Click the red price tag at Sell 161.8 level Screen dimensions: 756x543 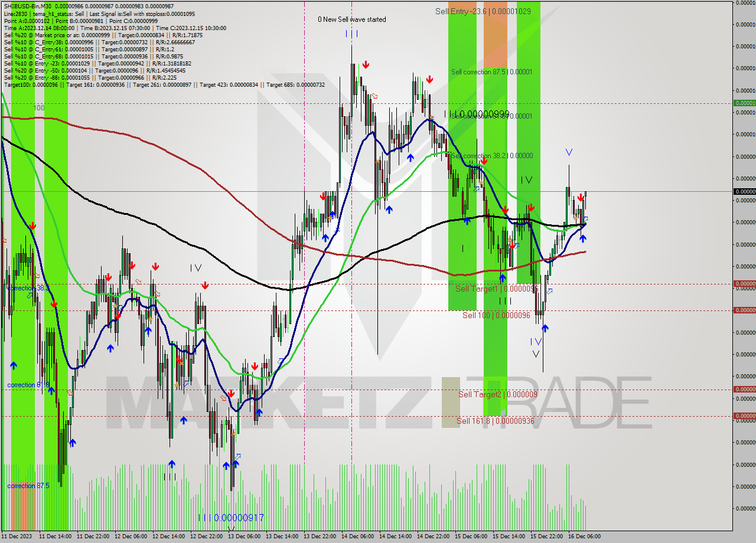tap(744, 416)
